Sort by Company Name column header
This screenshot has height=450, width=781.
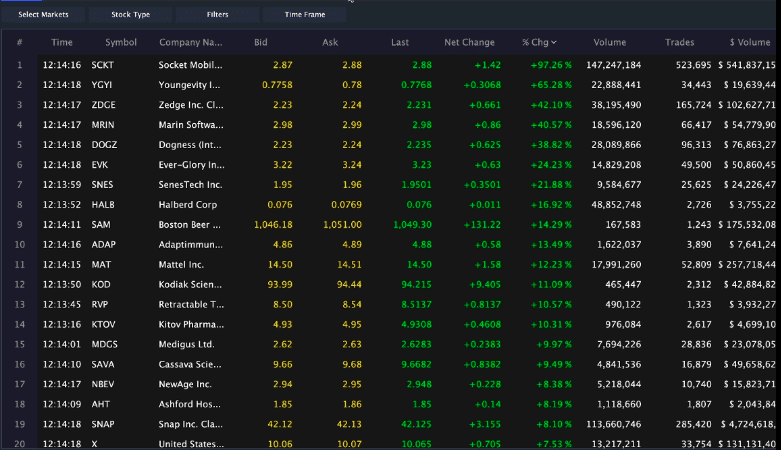191,42
